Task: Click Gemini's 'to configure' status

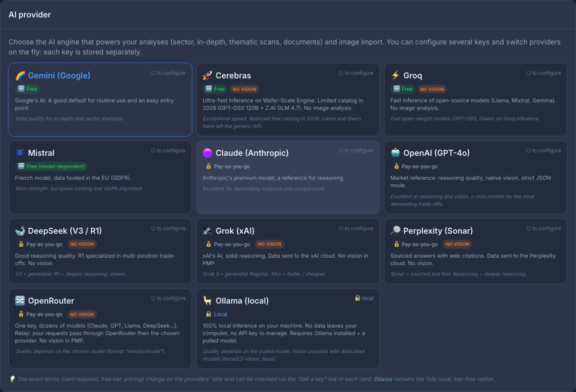Action: (168, 73)
